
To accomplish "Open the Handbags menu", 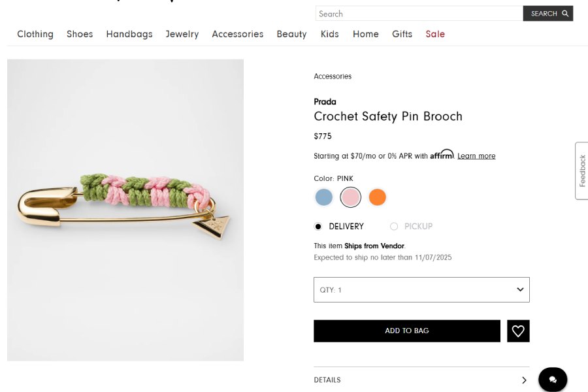I will (x=129, y=34).
